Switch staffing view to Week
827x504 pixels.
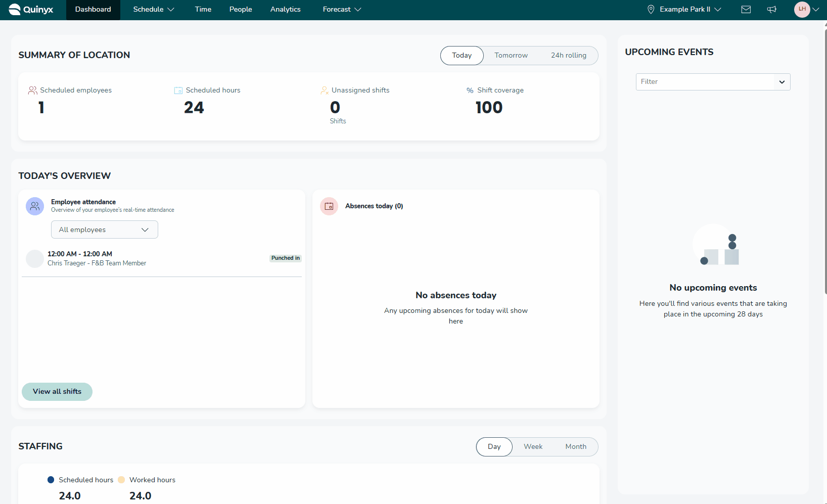pyautogui.click(x=533, y=447)
